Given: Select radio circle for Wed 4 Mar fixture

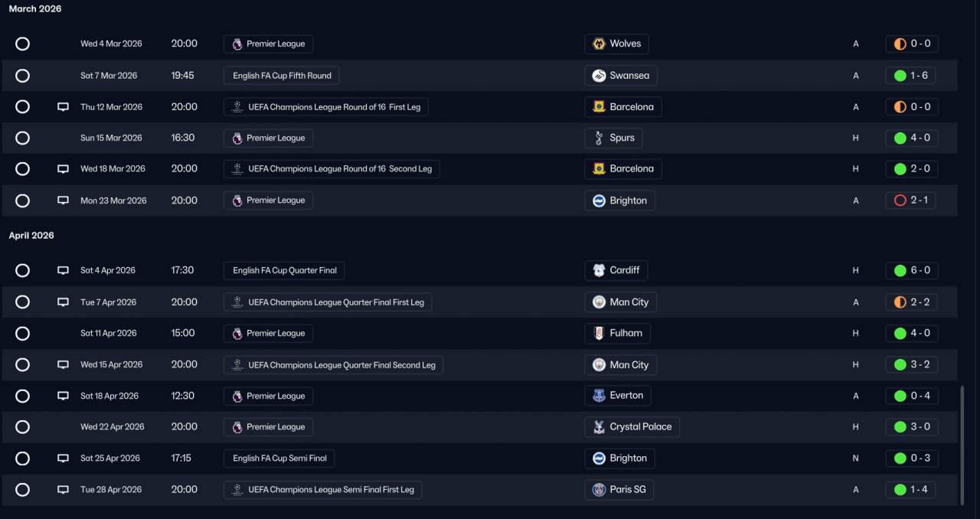Looking at the screenshot, I should (x=22, y=44).
